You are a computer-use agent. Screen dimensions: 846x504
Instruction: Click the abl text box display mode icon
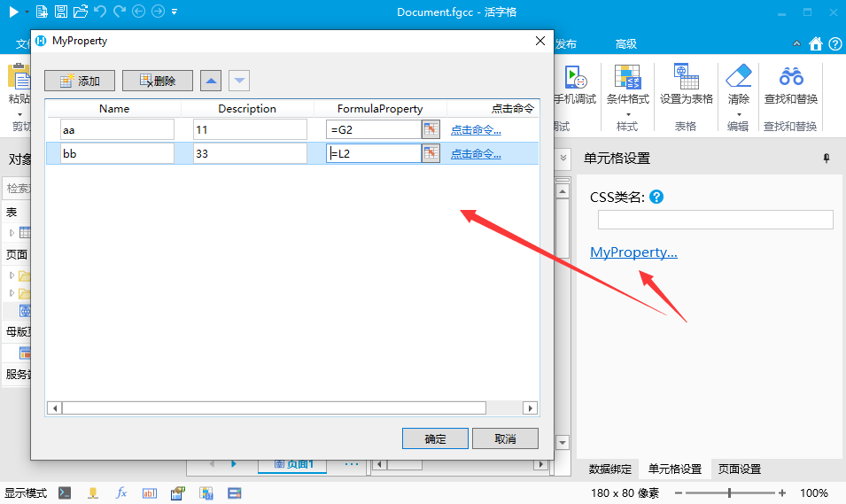coord(150,492)
